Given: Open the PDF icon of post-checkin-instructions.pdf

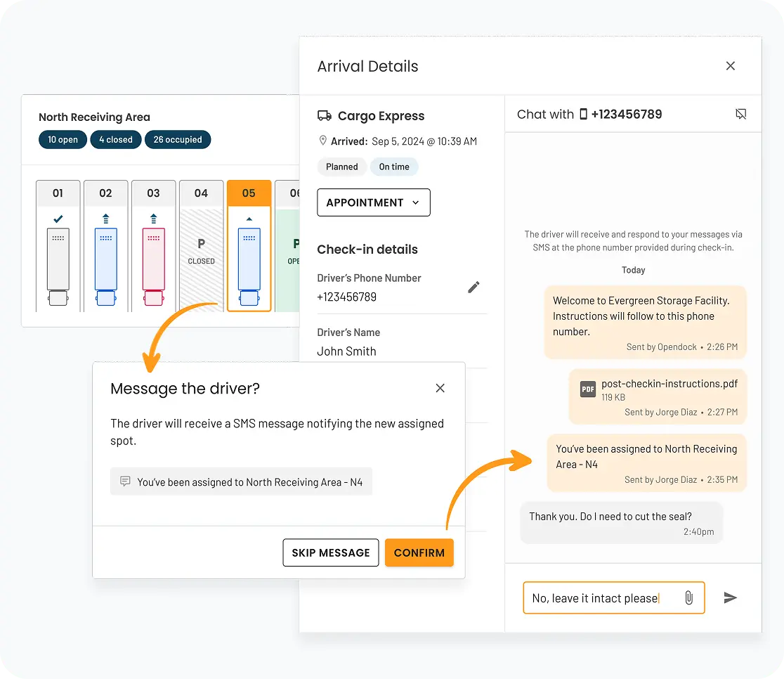Looking at the screenshot, I should 587,389.
